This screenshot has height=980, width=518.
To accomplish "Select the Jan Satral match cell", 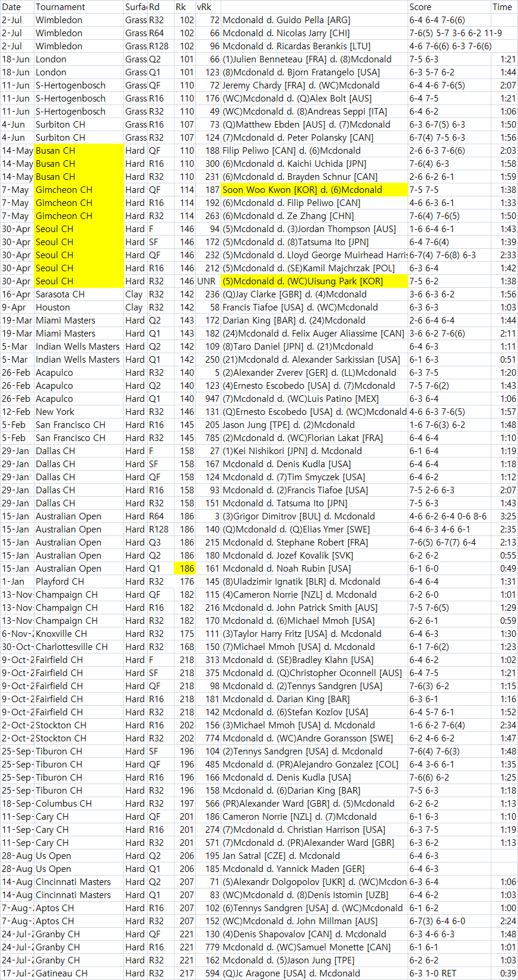I will [x=314, y=855].
